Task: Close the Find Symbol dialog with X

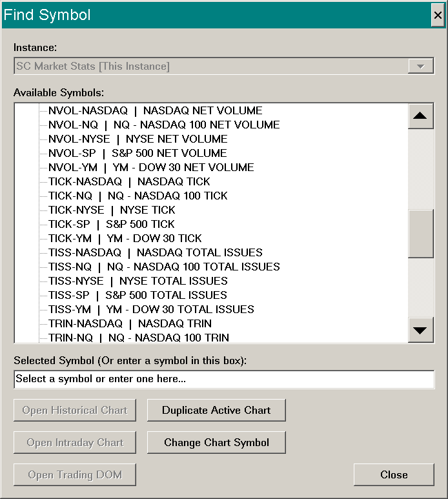Action: tap(438, 15)
